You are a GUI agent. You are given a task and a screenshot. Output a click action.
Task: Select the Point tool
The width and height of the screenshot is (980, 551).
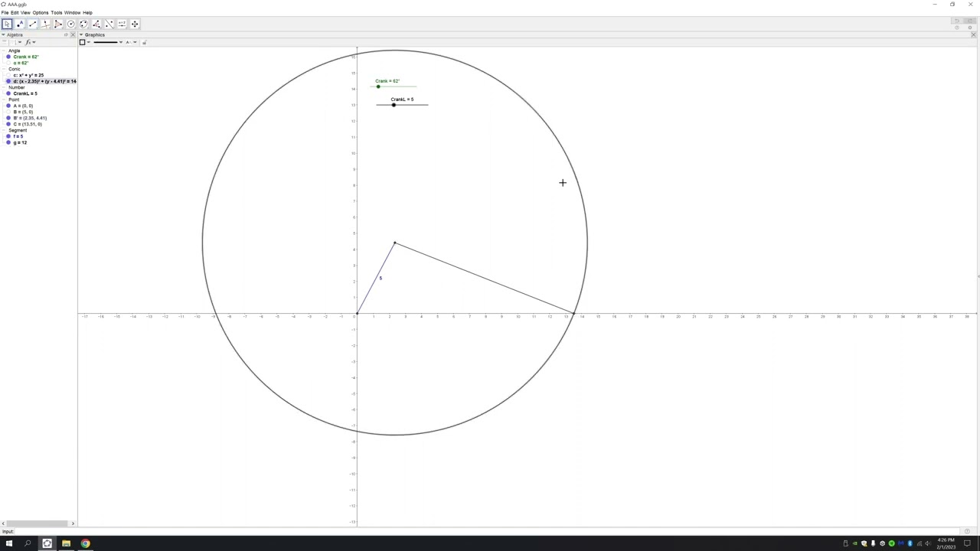(20, 24)
